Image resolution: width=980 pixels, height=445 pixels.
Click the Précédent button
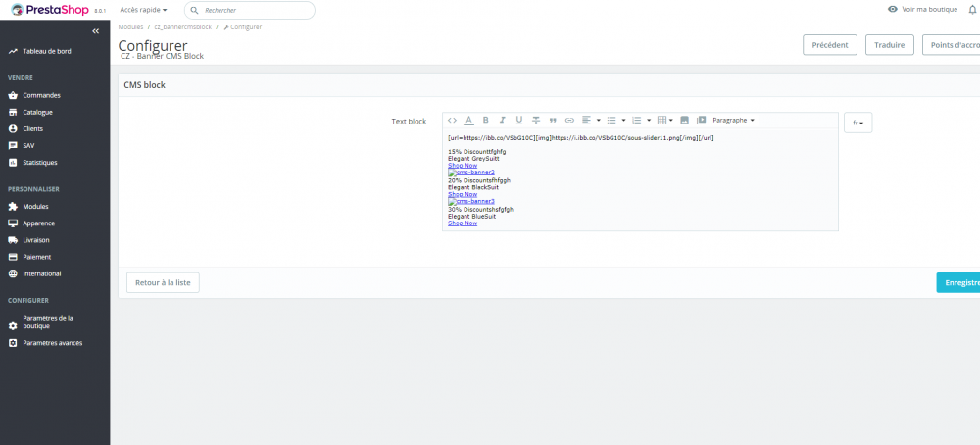830,45
